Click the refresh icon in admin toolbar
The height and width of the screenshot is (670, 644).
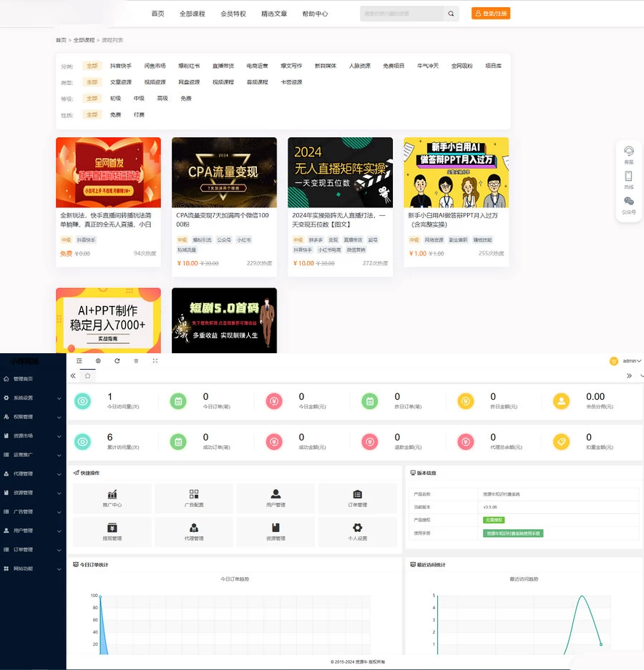tap(117, 361)
